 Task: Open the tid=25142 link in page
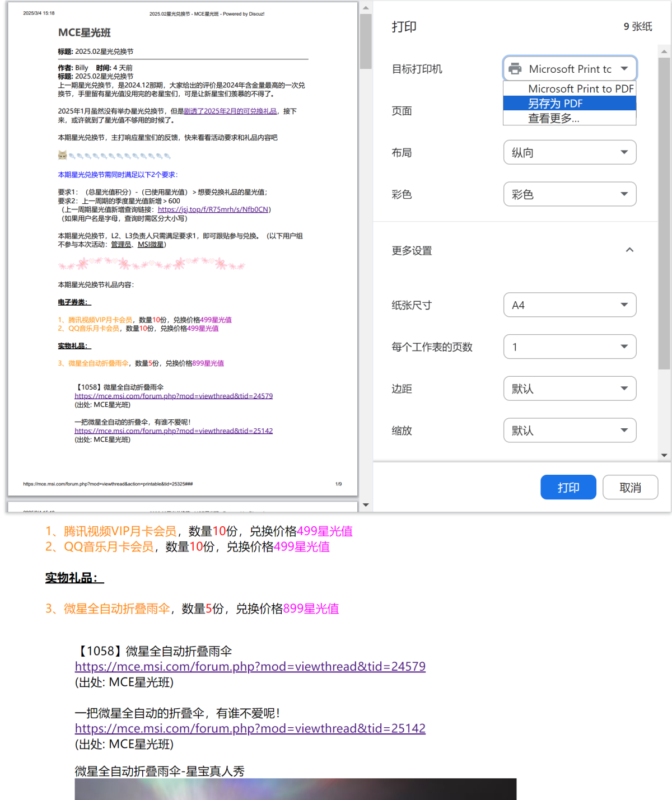tap(250, 728)
